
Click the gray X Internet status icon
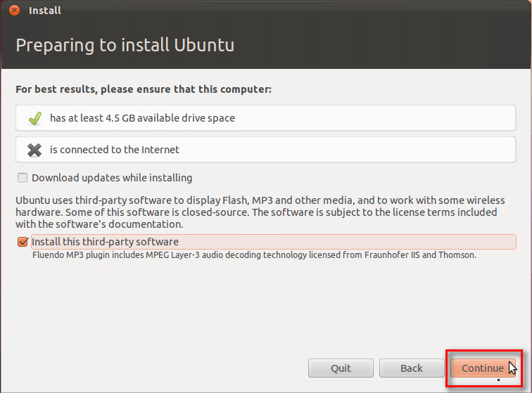34,150
